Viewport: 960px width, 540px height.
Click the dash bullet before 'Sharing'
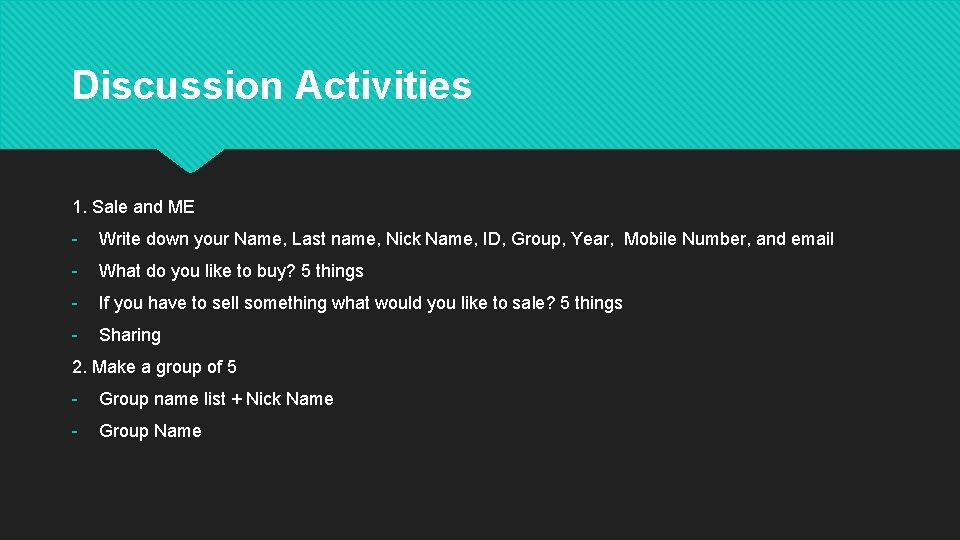[x=75, y=336]
